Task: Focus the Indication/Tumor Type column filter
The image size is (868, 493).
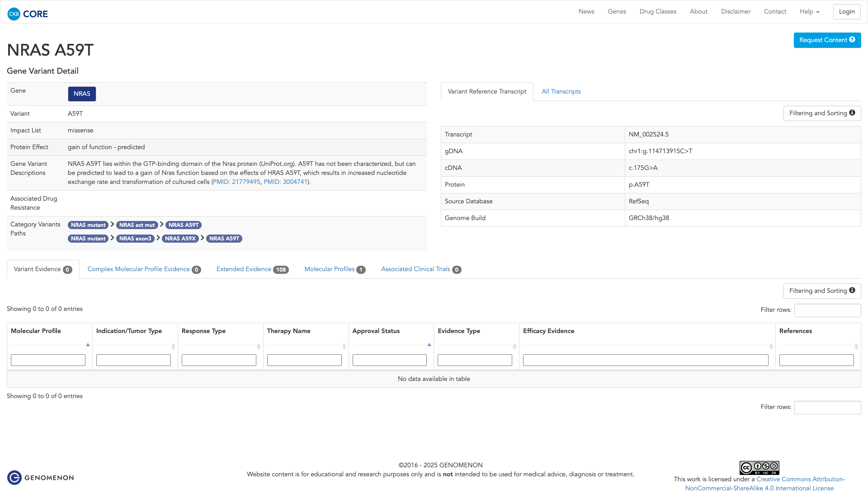Action: [x=133, y=360]
